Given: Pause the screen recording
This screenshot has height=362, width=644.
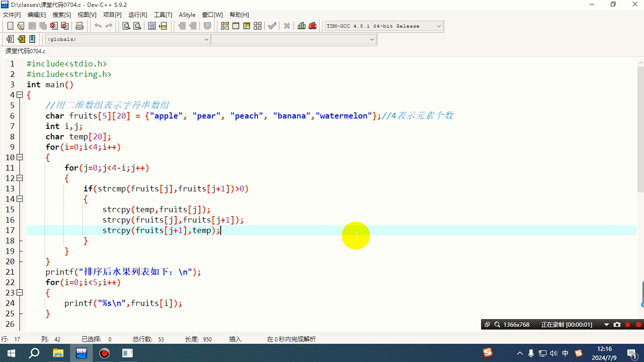Looking at the screenshot, I should coord(628,324).
